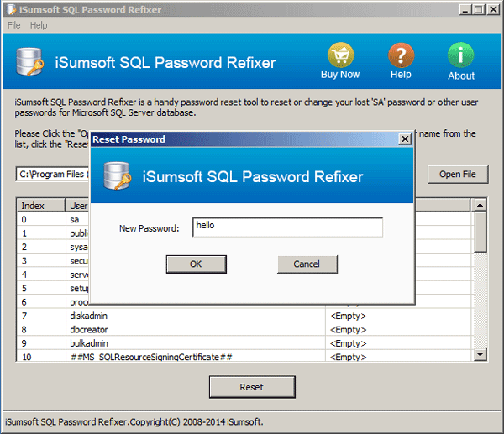Close the Reset Password dialog with X
Viewport: 504px width, 434px height.
coord(405,139)
